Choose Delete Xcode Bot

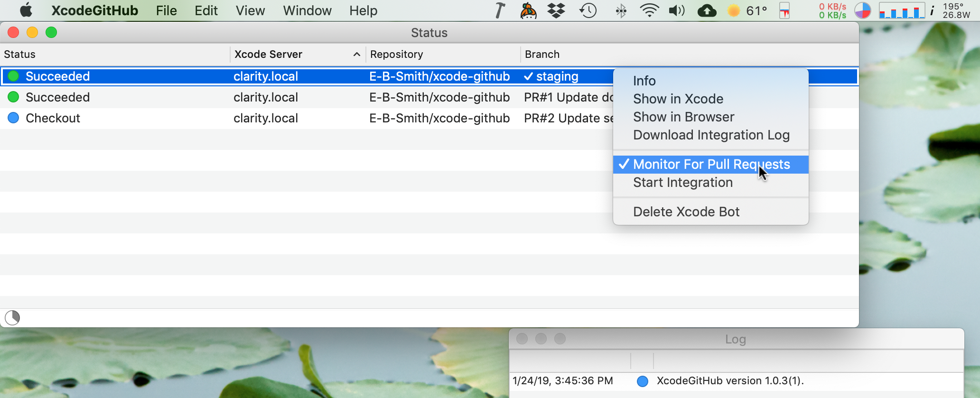[x=711, y=212]
